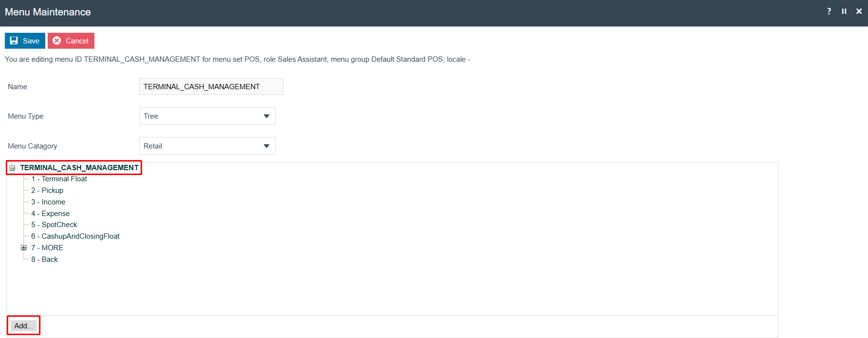
Task: Click the help question mark icon
Action: [x=829, y=11]
